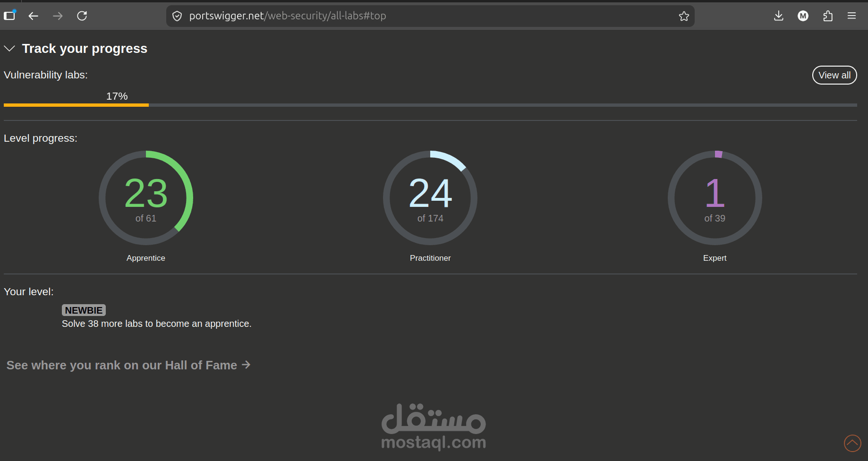Screen dimensions: 868x461
Task: Click the orange back-to-top circle icon
Action: click(x=852, y=443)
